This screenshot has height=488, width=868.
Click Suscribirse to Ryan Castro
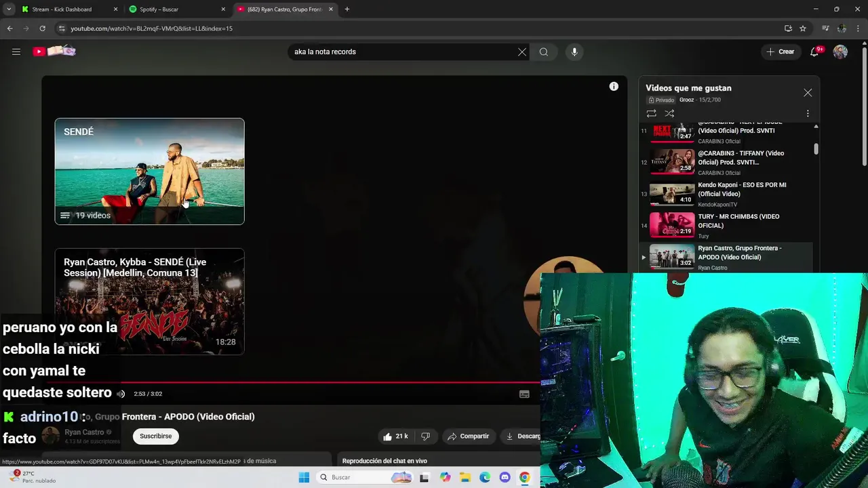click(x=156, y=436)
